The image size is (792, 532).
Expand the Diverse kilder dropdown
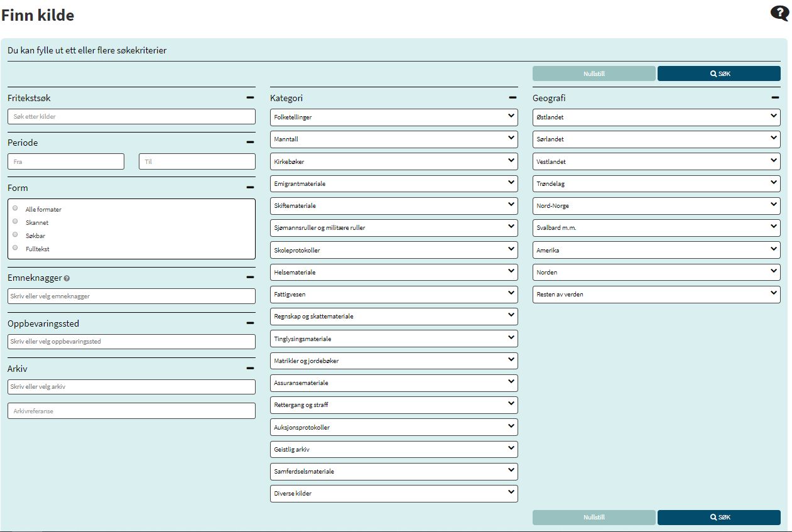(x=394, y=494)
